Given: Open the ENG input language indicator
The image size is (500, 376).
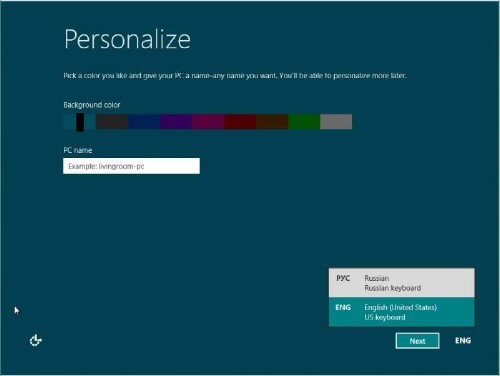Looking at the screenshot, I should click(x=463, y=340).
